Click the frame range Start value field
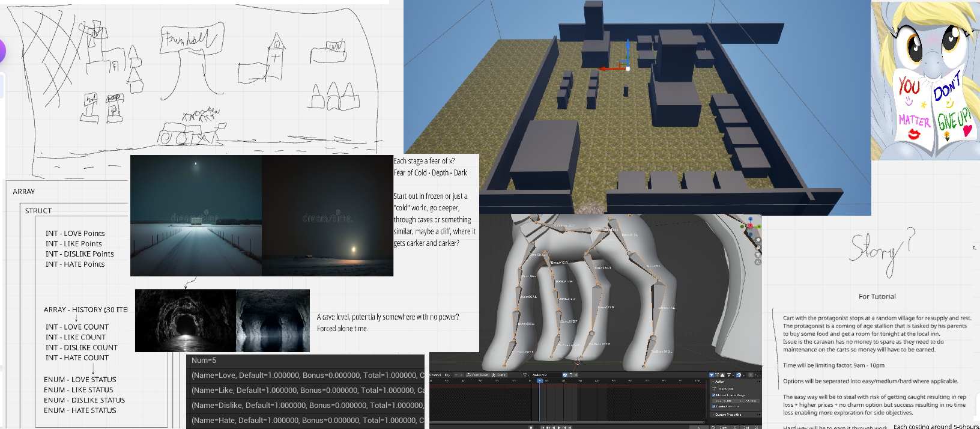The height and width of the screenshot is (429, 980). click(724, 401)
